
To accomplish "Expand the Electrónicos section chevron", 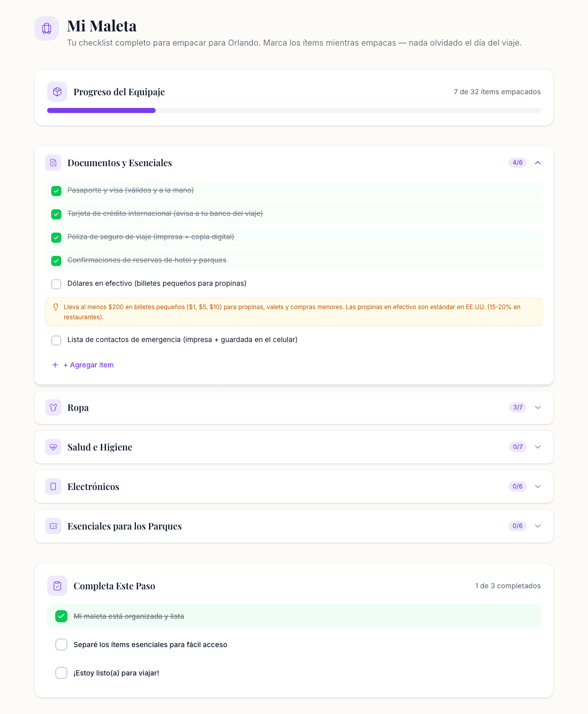I will [x=538, y=486].
